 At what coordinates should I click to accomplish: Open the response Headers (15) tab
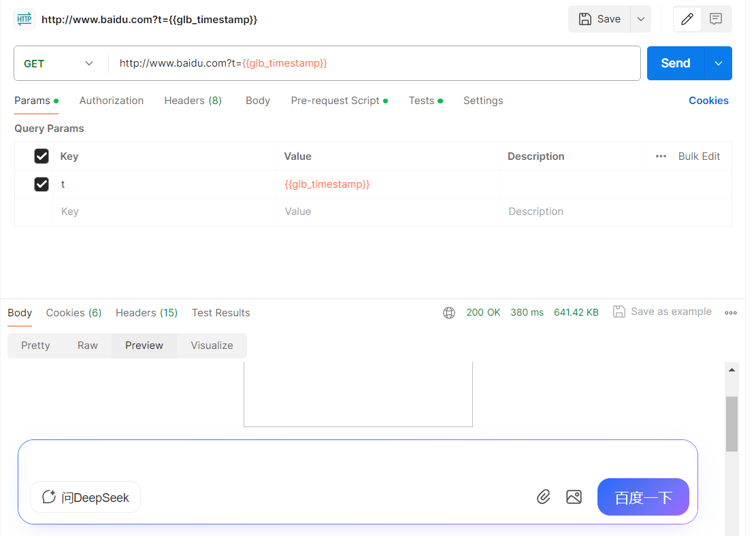click(x=146, y=313)
